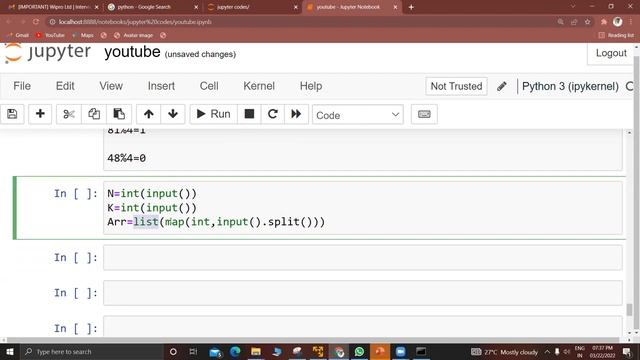Open the Avatar image bookmark
Image resolution: width=640 pixels, height=360 pixels.
point(133,35)
